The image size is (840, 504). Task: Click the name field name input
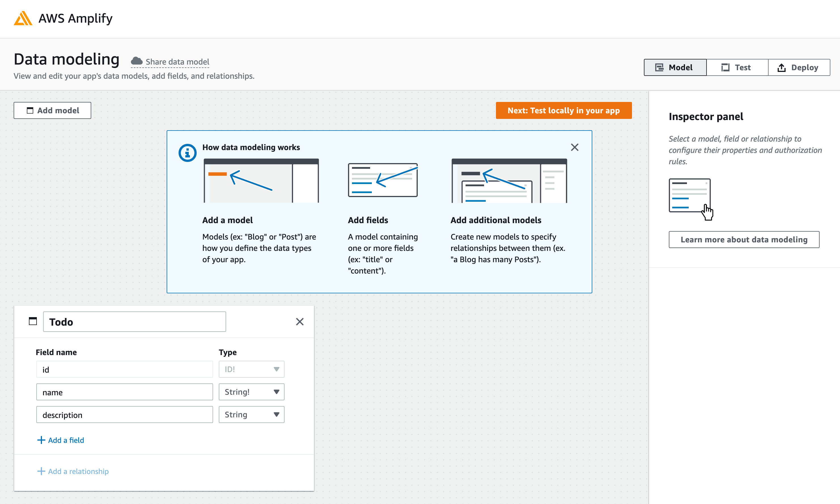[124, 392]
